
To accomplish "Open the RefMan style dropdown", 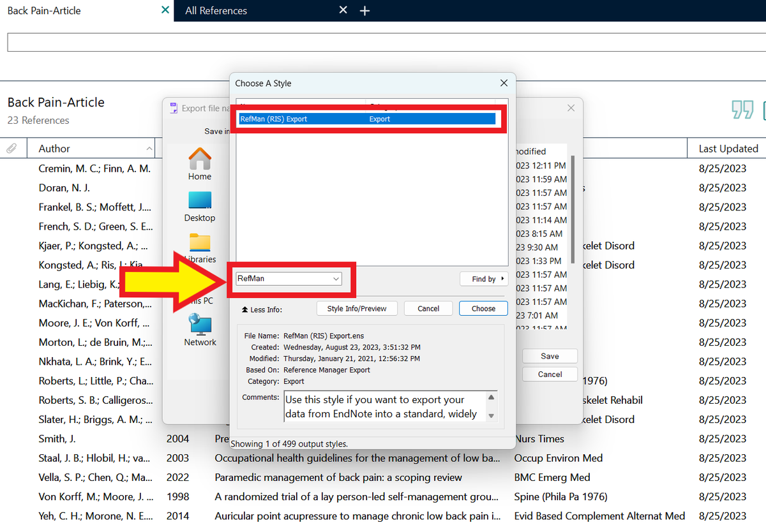I will [336, 279].
